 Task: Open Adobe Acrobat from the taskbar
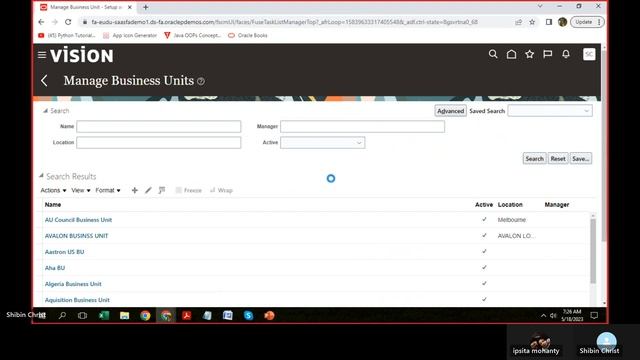point(187,315)
